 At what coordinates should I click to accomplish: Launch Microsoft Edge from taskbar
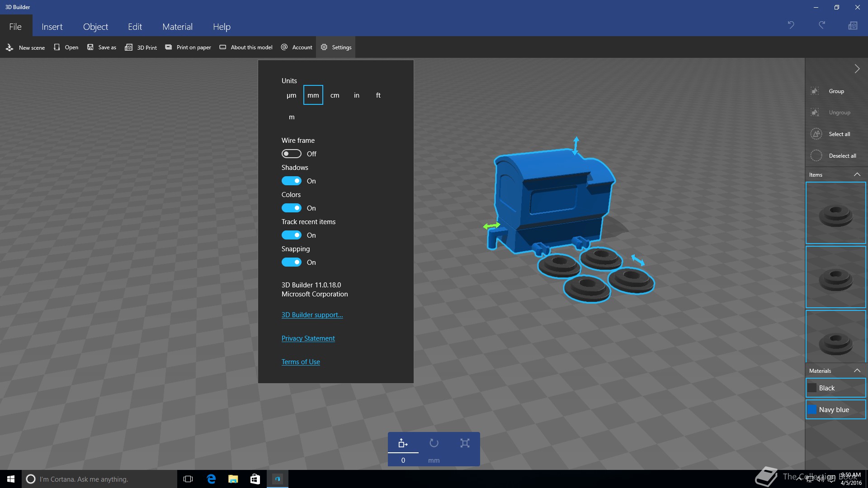211,479
